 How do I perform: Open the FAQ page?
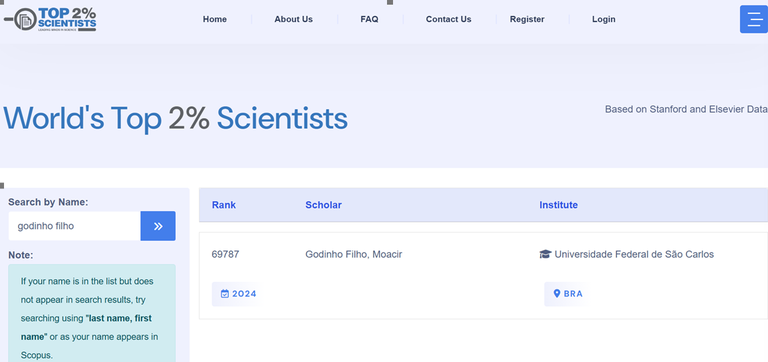coord(369,19)
